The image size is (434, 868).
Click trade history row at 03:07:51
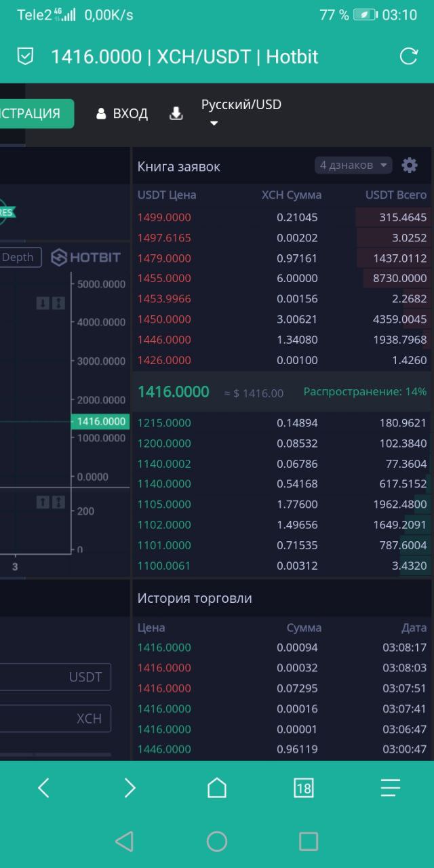(x=282, y=688)
